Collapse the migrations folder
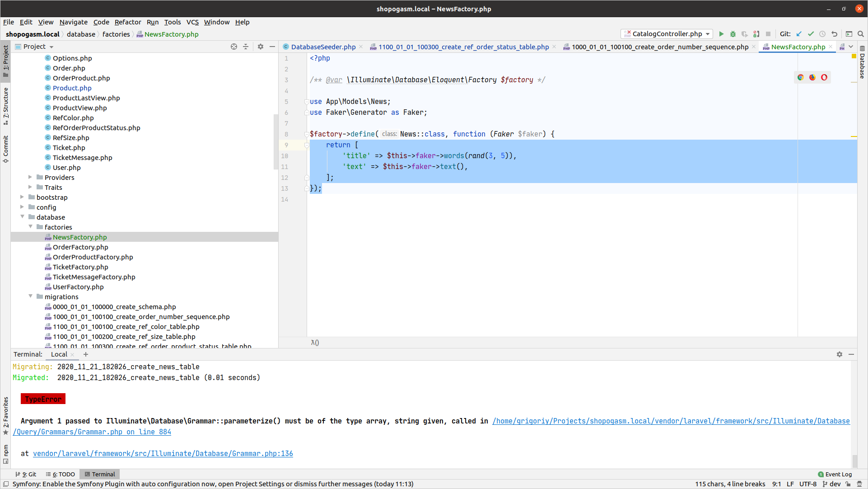Image resolution: width=868 pixels, height=489 pixels. coord(30,296)
